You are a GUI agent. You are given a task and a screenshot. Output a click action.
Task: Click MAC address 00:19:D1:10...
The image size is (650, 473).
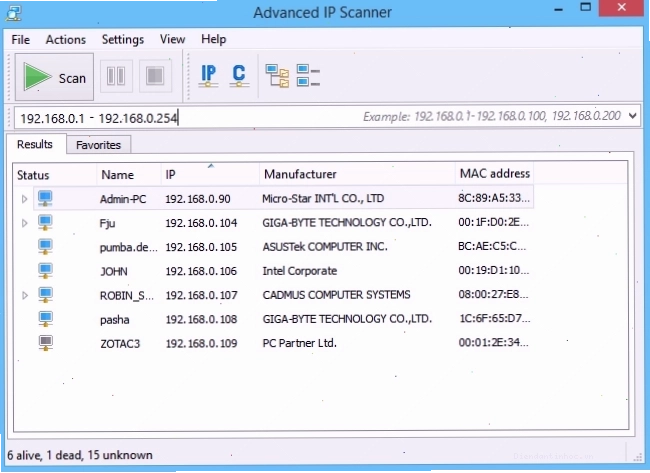coord(493,270)
